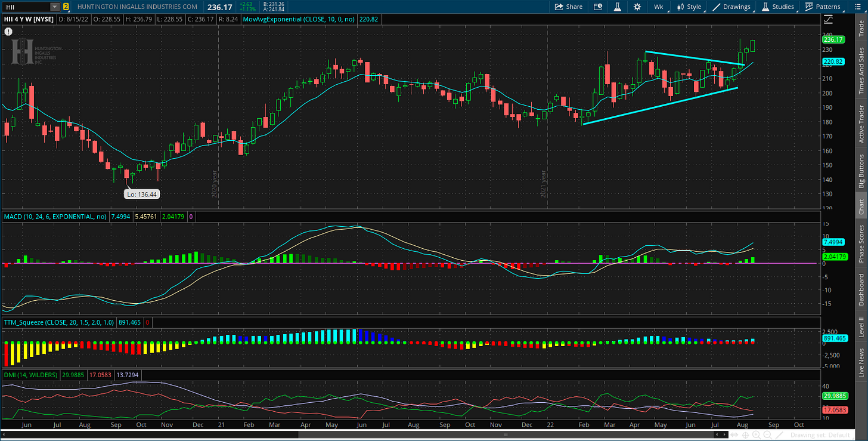
Task: Click the Share chart icon
Action: (x=559, y=7)
